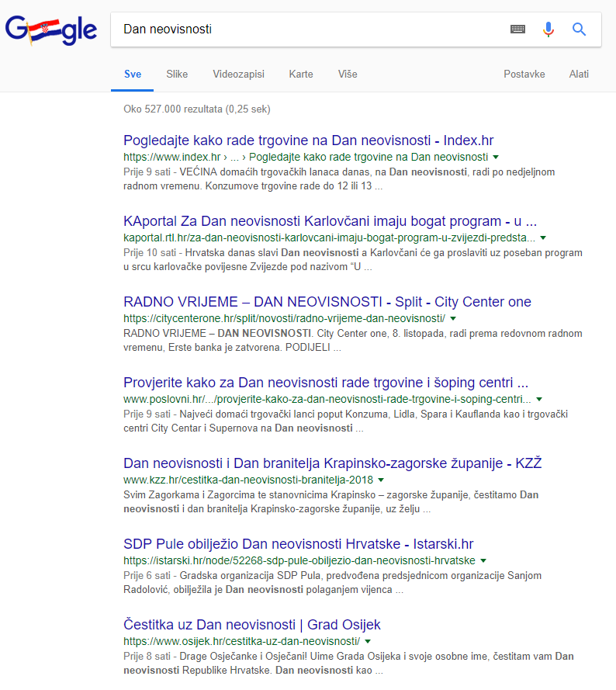Select the Sve results tab
Viewport: 616px width, 690px height.
tap(133, 75)
